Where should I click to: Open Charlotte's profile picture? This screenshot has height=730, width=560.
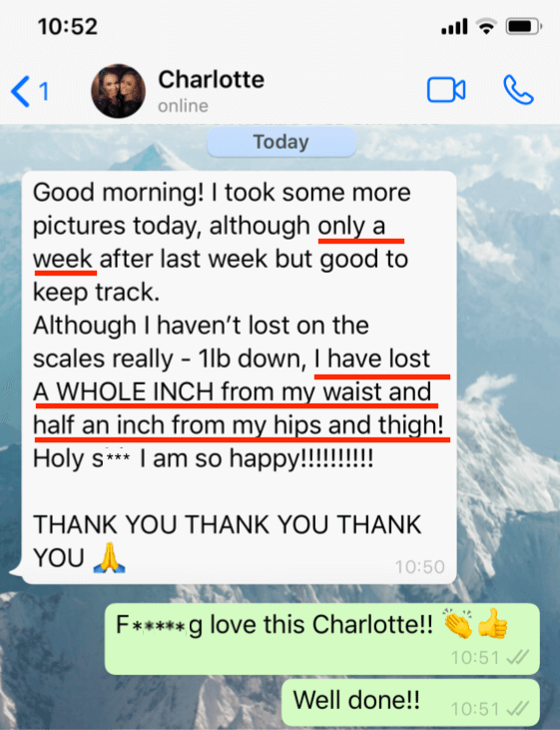pos(118,91)
